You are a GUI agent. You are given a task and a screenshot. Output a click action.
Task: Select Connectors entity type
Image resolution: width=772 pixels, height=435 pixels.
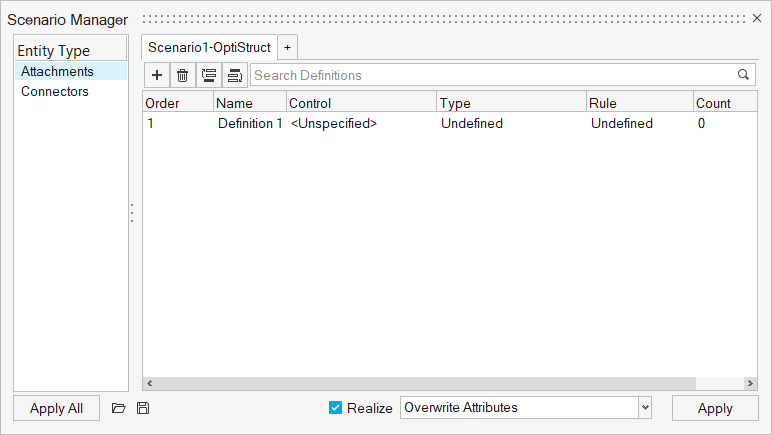pos(71,92)
